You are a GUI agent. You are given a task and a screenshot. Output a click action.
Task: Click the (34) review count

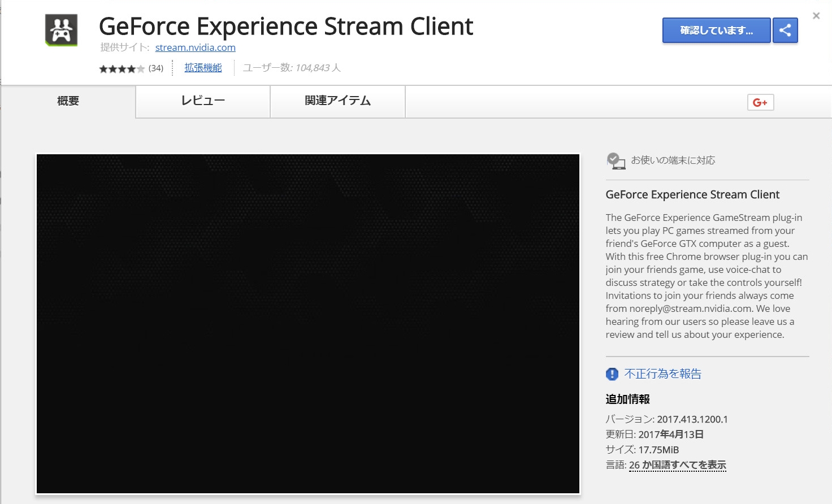(x=156, y=68)
